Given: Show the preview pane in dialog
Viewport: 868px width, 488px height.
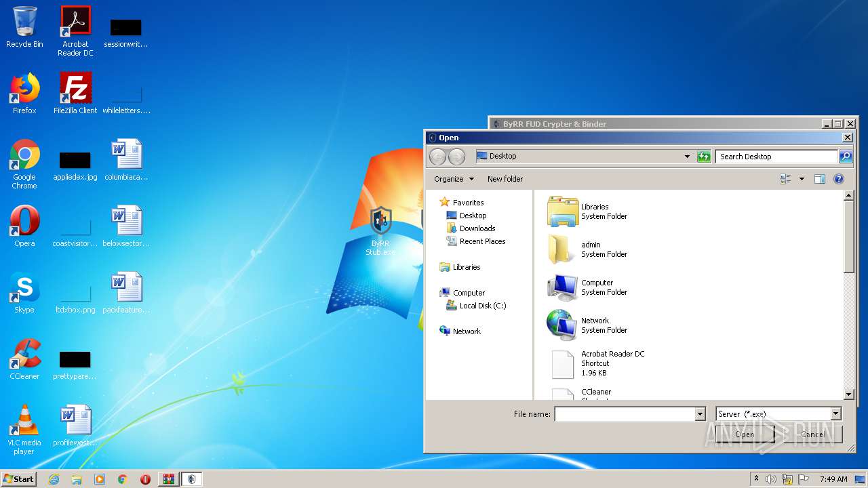Looking at the screenshot, I should coord(820,179).
